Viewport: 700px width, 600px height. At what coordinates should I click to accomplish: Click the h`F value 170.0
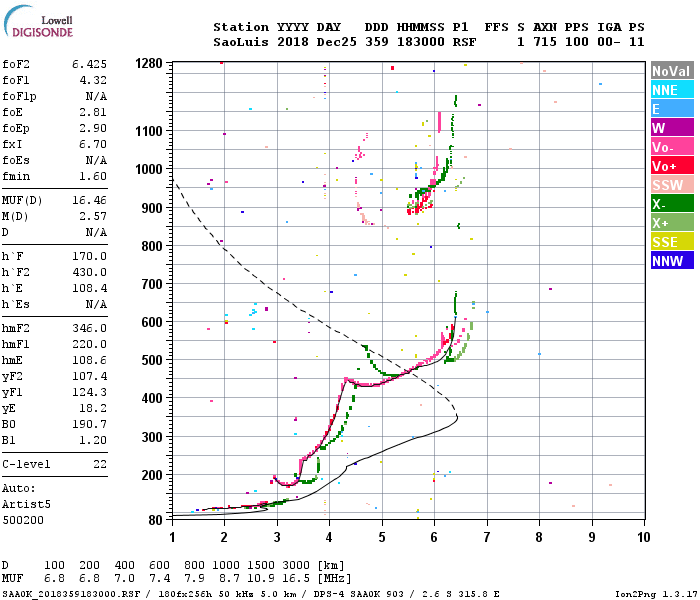coord(89,257)
